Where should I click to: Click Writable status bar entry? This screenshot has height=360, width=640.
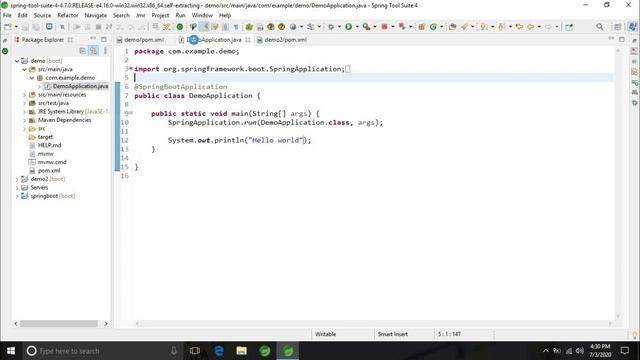(325, 334)
